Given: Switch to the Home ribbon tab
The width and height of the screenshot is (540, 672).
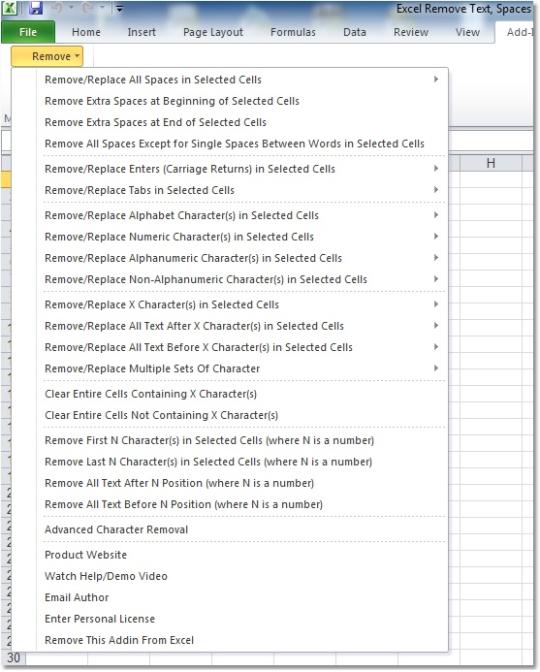Looking at the screenshot, I should click(x=86, y=32).
